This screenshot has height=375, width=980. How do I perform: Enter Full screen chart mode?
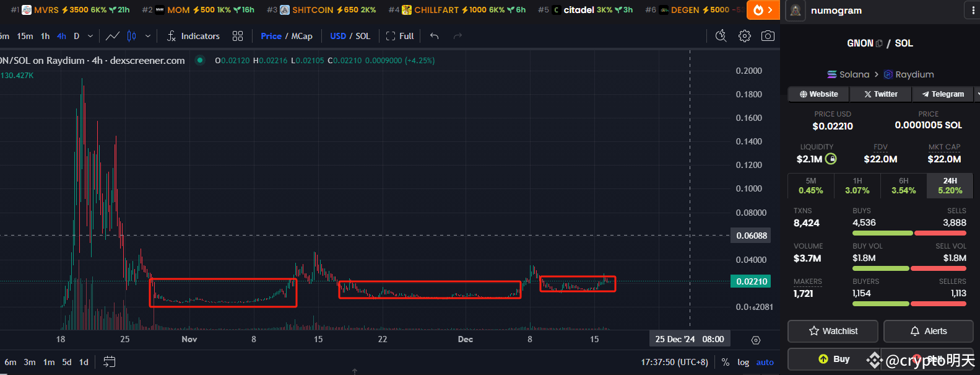click(400, 36)
